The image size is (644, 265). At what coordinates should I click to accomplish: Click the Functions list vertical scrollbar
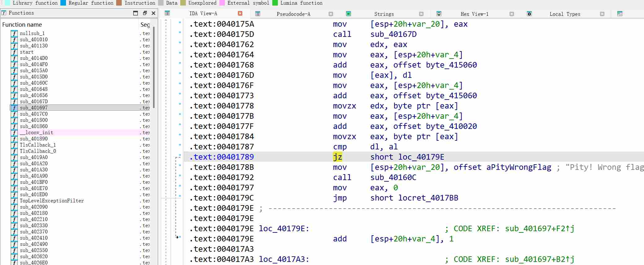154,68
